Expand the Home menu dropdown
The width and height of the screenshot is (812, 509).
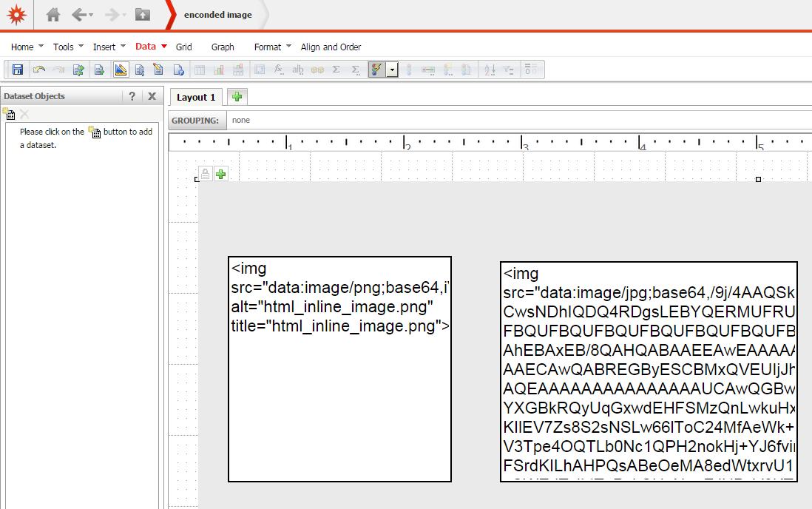pos(41,47)
